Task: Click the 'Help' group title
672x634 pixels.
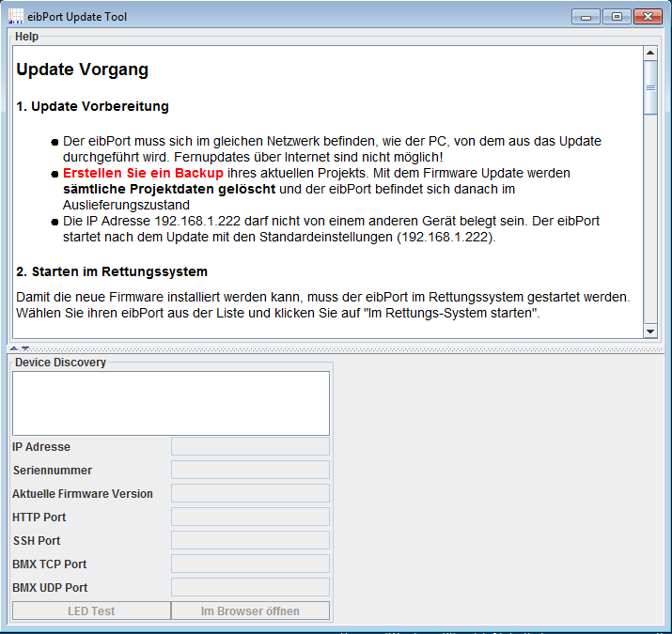Action: (x=26, y=37)
